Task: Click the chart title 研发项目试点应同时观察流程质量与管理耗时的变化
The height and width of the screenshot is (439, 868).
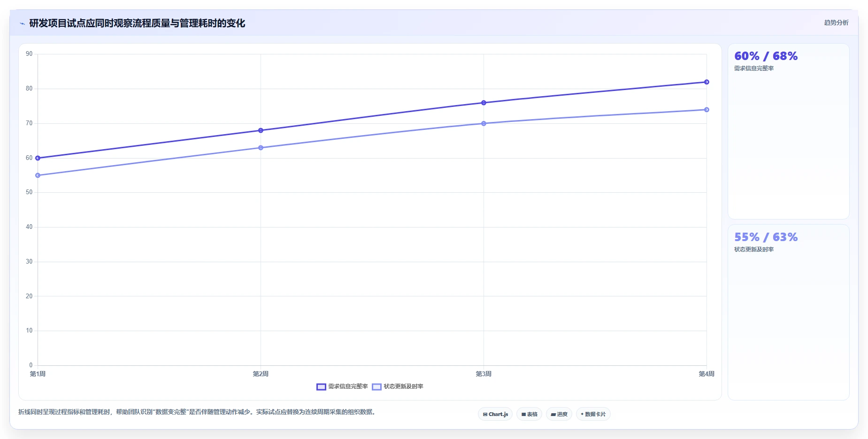Action: [x=137, y=23]
